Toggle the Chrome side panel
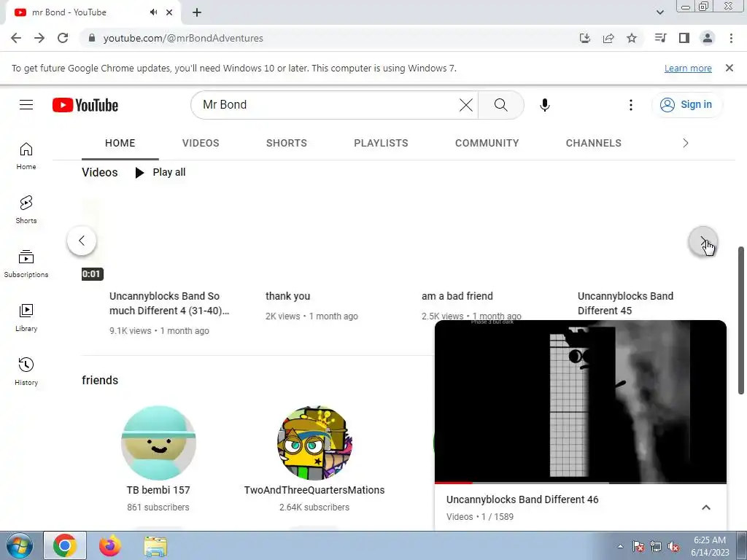 (x=684, y=38)
